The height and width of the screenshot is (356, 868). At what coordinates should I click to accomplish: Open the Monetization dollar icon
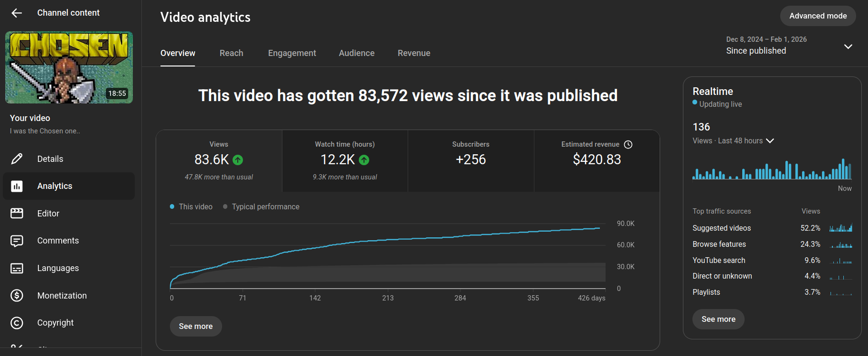point(17,296)
